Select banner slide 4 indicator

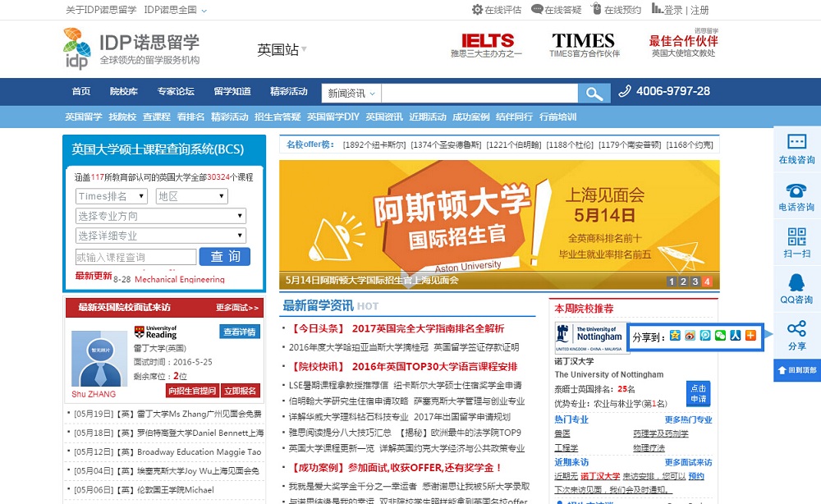pos(707,282)
